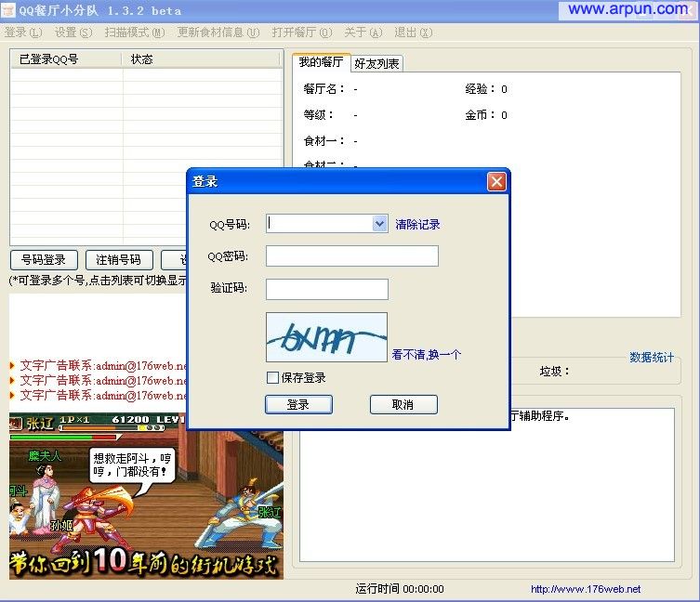The image size is (700, 602).
Task: Click the 数据统计 link
Action: coord(652,357)
